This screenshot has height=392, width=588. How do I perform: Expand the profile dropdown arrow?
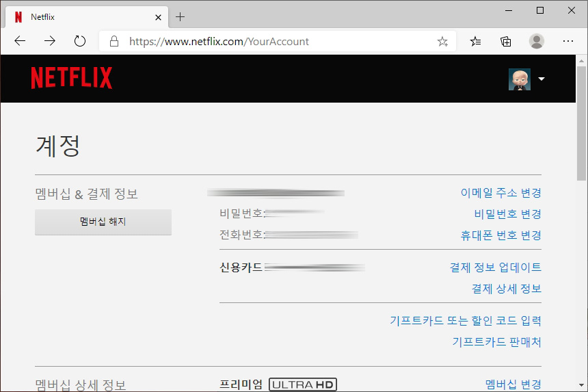pyautogui.click(x=541, y=79)
